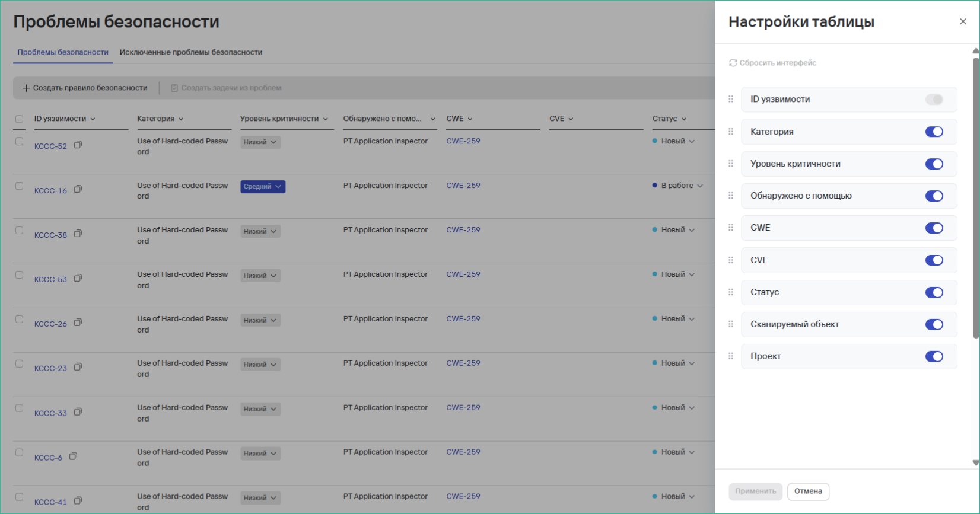Select the KCCC-38 row checkbox
This screenshot has height=514, width=980.
coord(20,231)
